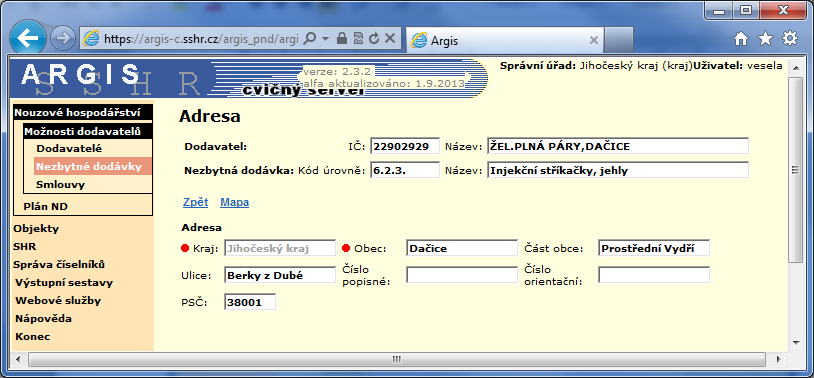Click the Ulice field Berky z Dubé
Image resolution: width=814 pixels, height=378 pixels.
click(x=280, y=275)
